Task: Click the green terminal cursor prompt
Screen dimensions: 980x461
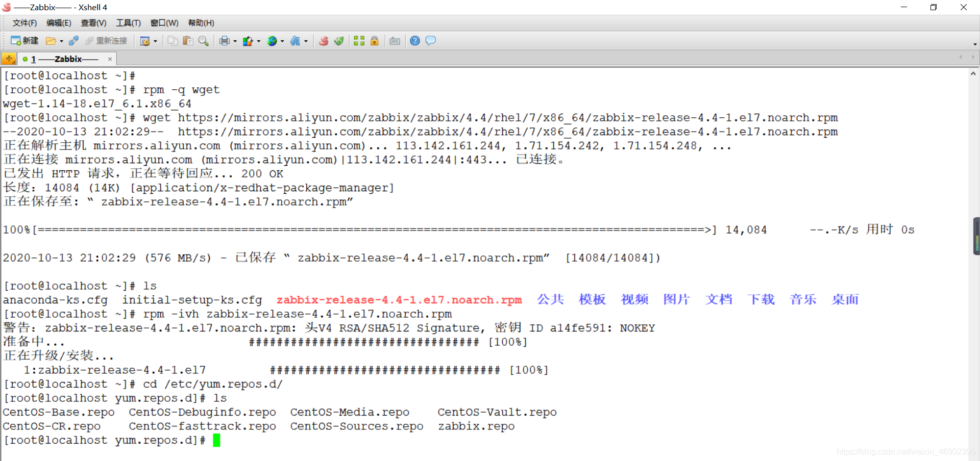Action: tap(216, 440)
